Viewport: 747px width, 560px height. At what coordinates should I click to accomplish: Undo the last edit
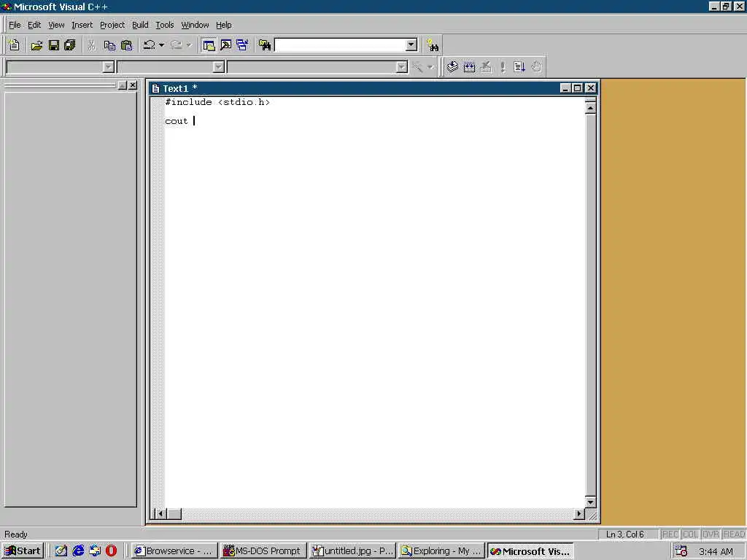pos(149,45)
